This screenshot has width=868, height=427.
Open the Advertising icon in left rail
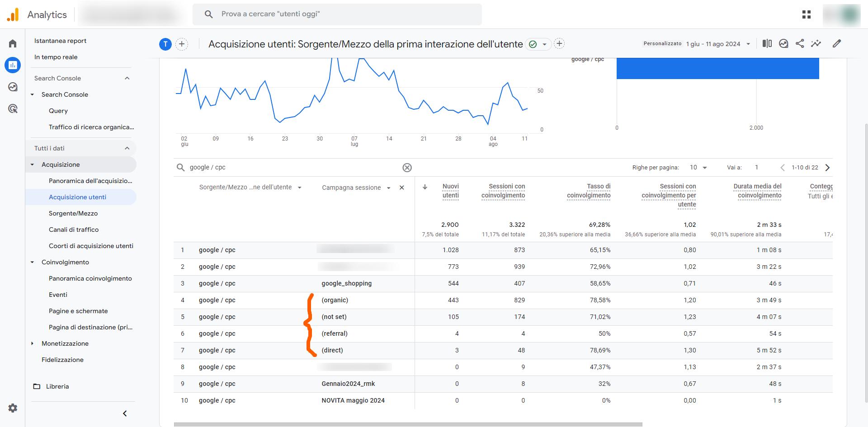tap(13, 108)
